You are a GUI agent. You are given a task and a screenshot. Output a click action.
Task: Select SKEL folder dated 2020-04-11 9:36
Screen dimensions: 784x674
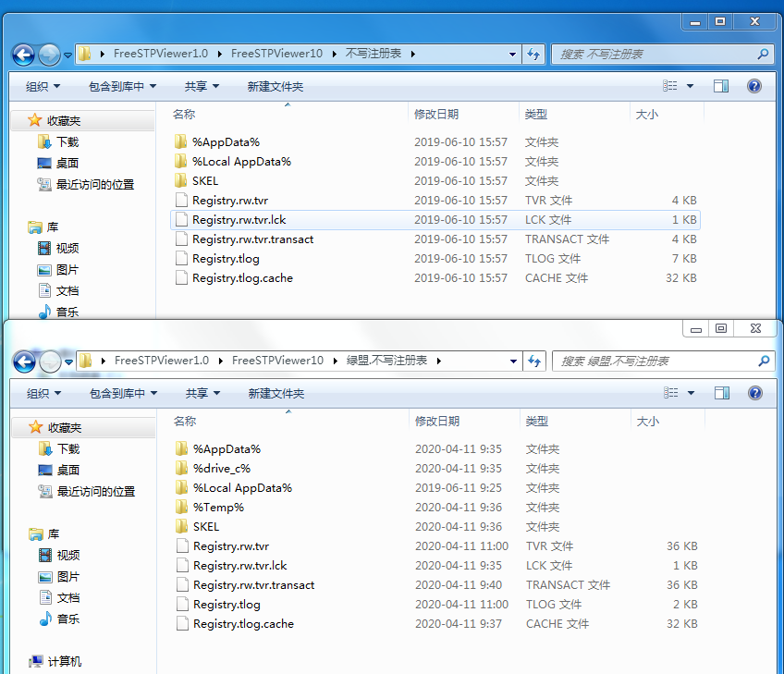coord(436,527)
